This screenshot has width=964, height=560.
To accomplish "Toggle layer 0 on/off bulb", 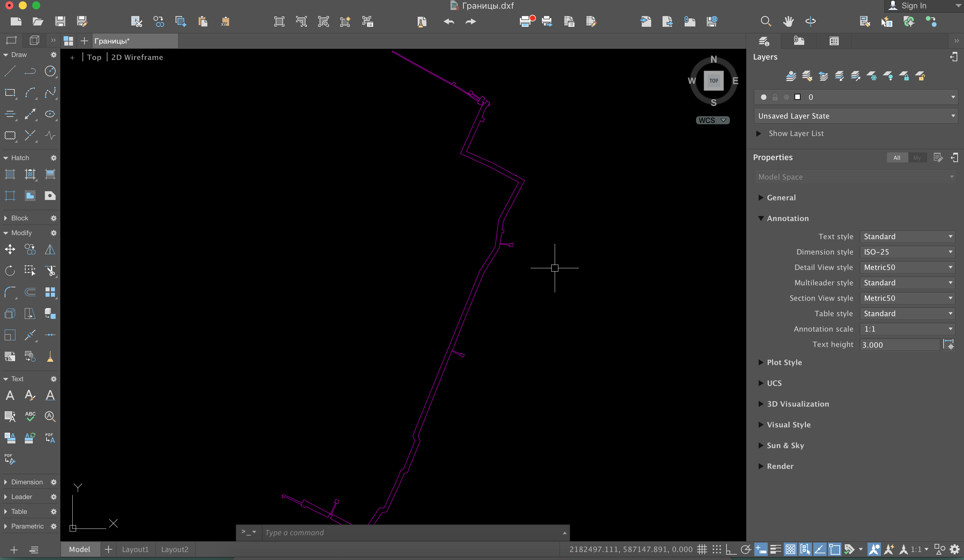I will (764, 97).
